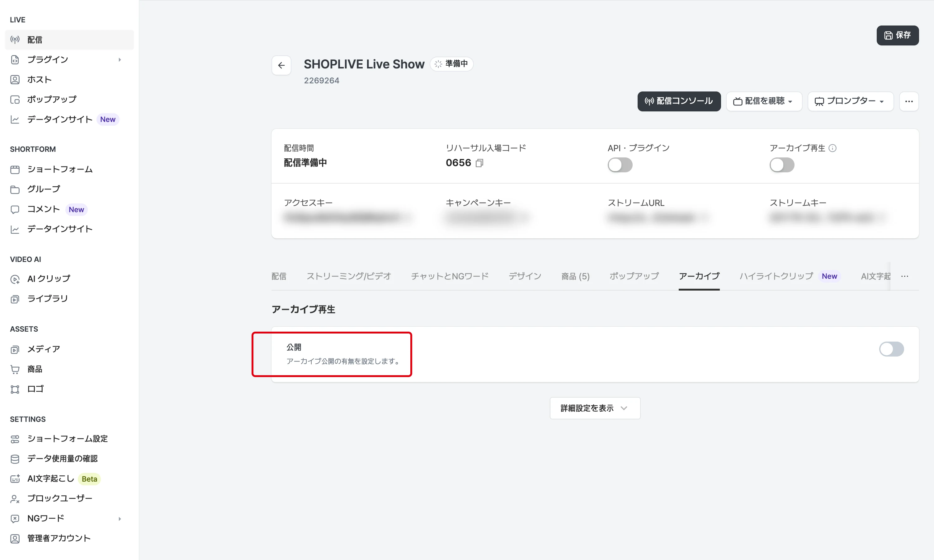Click the 管理者アカウント sidebar link

pyautogui.click(x=59, y=539)
